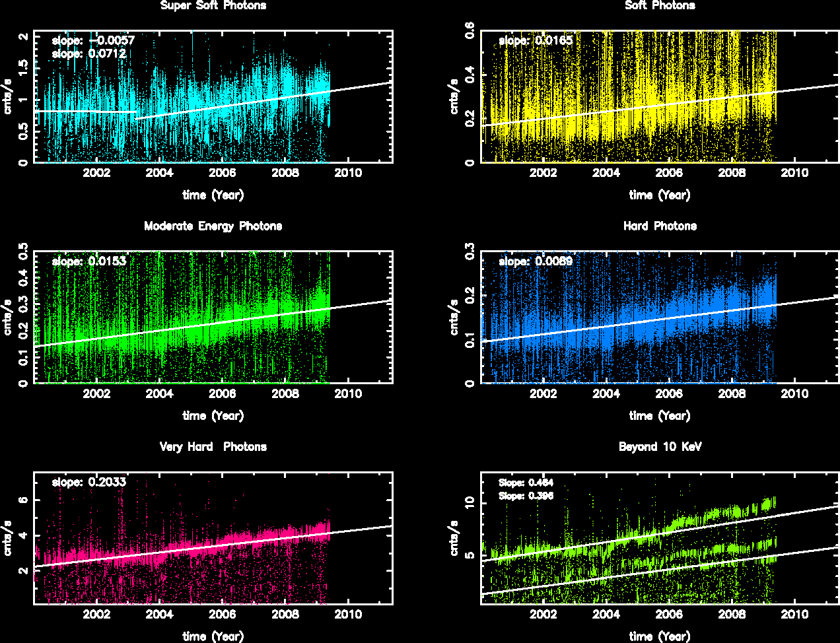Click the 'Soft Photons' plot title

pos(660,6)
